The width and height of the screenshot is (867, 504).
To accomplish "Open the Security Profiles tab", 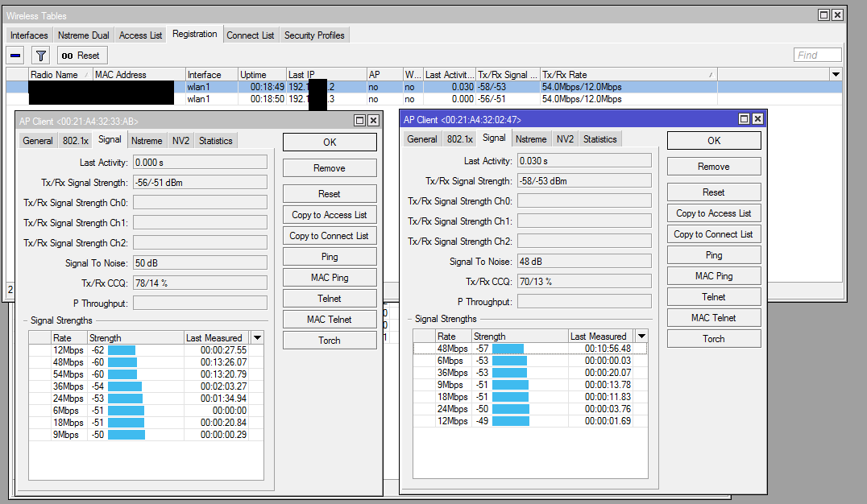I will (x=313, y=35).
